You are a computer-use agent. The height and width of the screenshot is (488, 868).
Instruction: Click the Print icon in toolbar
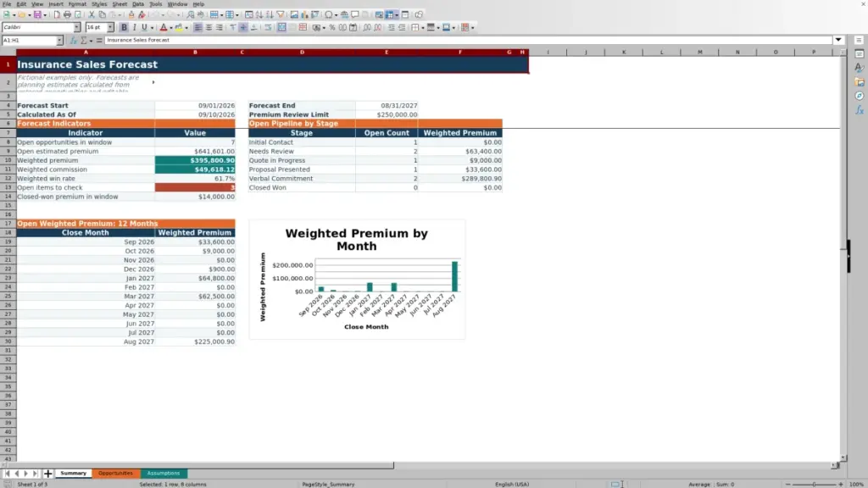(x=67, y=15)
